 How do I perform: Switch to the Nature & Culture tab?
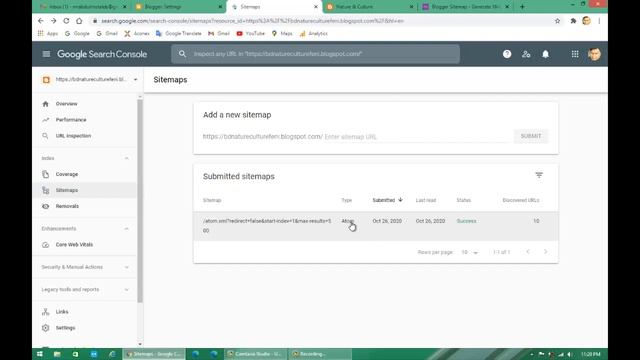coord(369,7)
